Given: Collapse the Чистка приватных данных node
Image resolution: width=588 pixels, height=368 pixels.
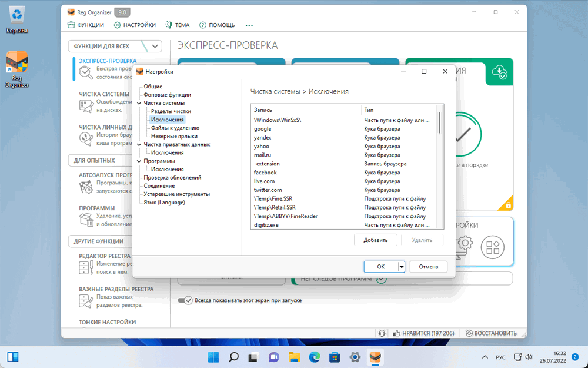Looking at the screenshot, I should [x=139, y=144].
